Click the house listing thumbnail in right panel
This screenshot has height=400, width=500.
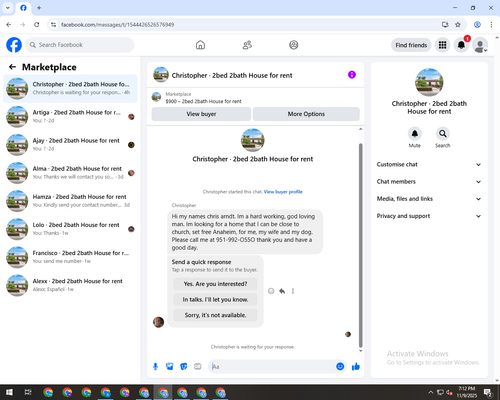(429, 82)
